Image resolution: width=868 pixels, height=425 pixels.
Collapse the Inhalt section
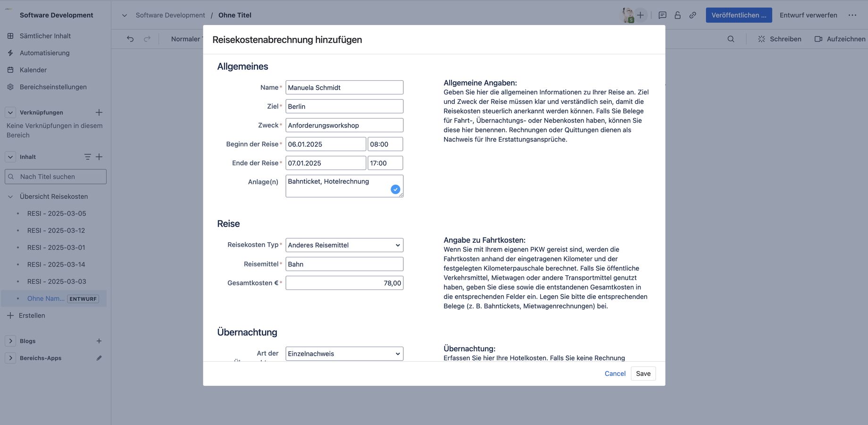tap(10, 157)
